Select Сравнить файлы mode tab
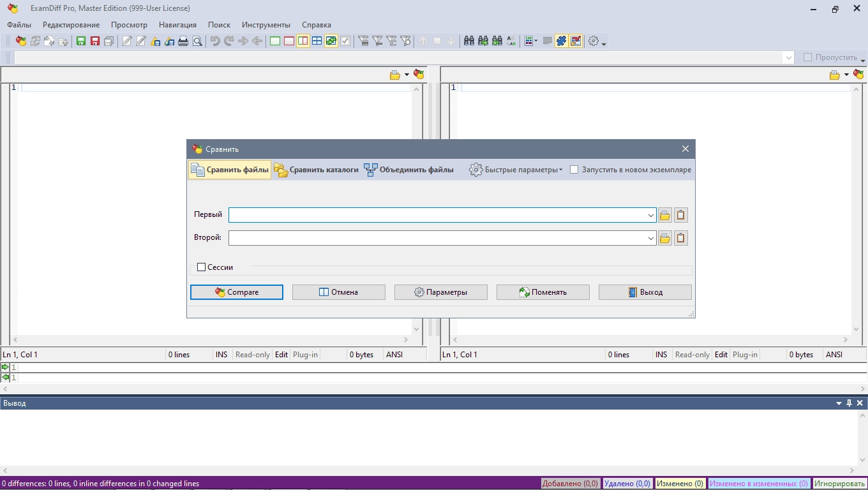Viewport: 868px width, 490px height. click(x=230, y=170)
